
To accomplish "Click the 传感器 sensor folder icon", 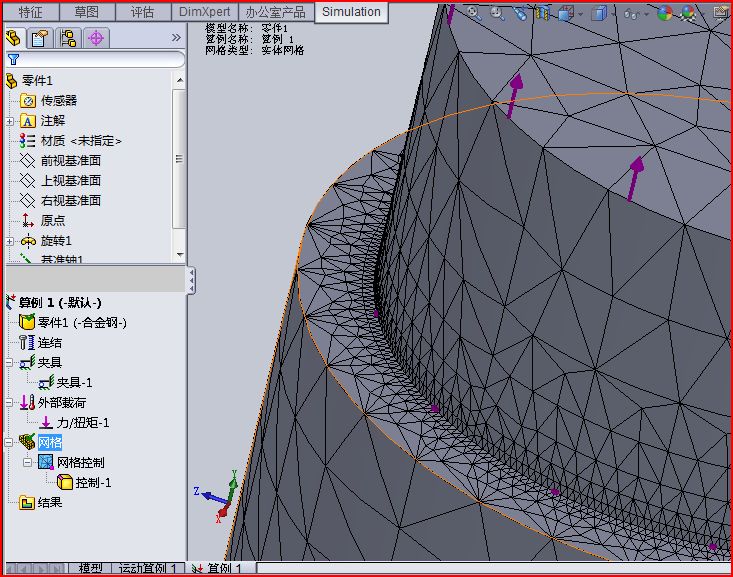I will [x=28, y=101].
